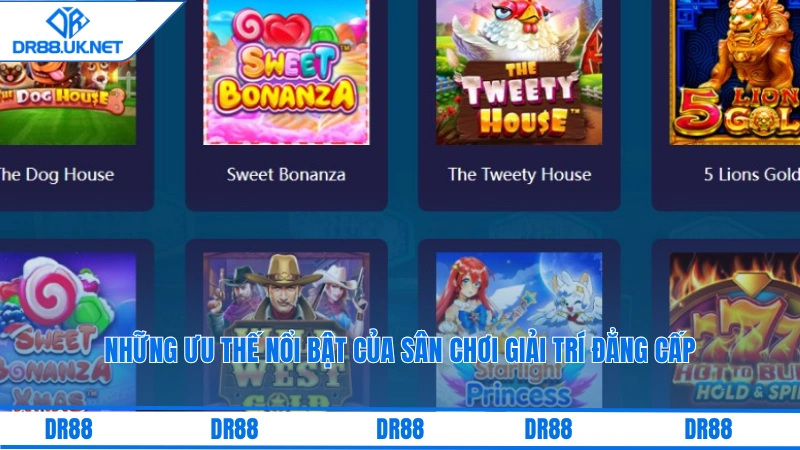Launch the Wild West Gold game image

[x=286, y=331]
